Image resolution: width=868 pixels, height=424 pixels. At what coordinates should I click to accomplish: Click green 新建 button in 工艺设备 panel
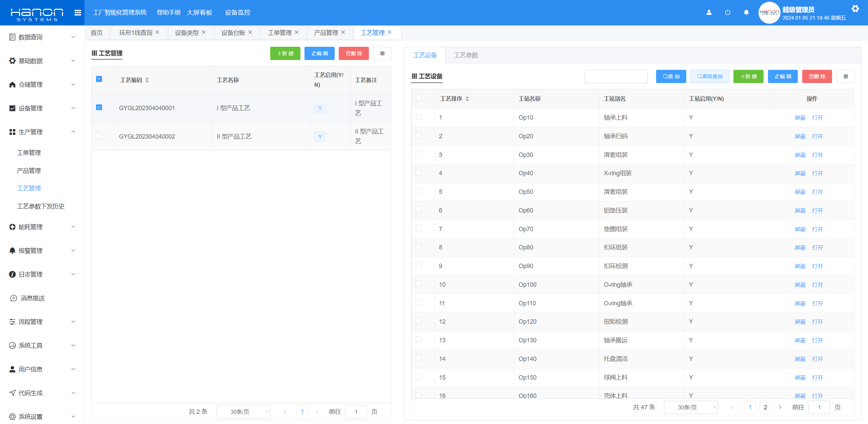[748, 76]
